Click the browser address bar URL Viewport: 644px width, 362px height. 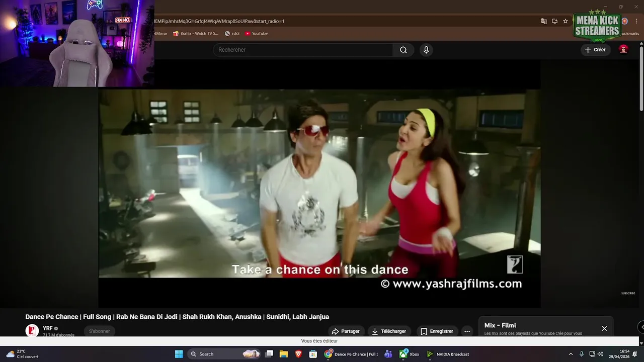point(219,21)
